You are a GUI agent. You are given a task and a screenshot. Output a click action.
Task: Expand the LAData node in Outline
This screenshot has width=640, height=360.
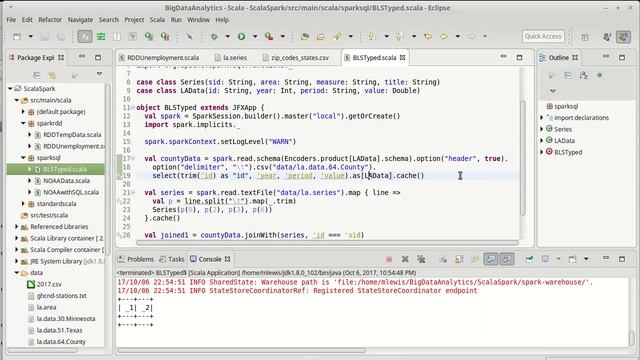tap(542, 140)
